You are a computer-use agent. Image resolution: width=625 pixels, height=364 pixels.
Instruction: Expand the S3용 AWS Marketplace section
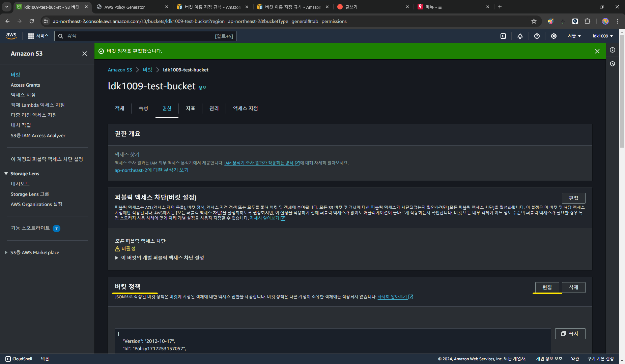(x=6, y=252)
